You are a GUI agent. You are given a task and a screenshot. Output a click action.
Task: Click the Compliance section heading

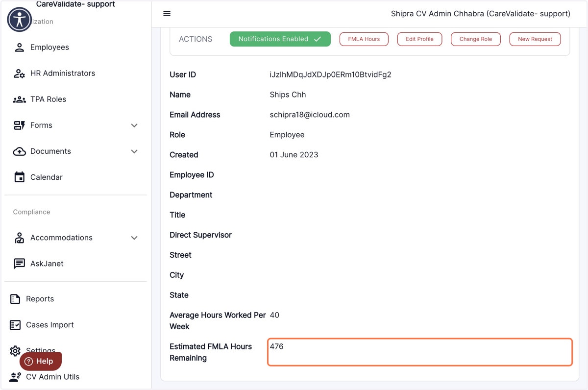(32, 212)
